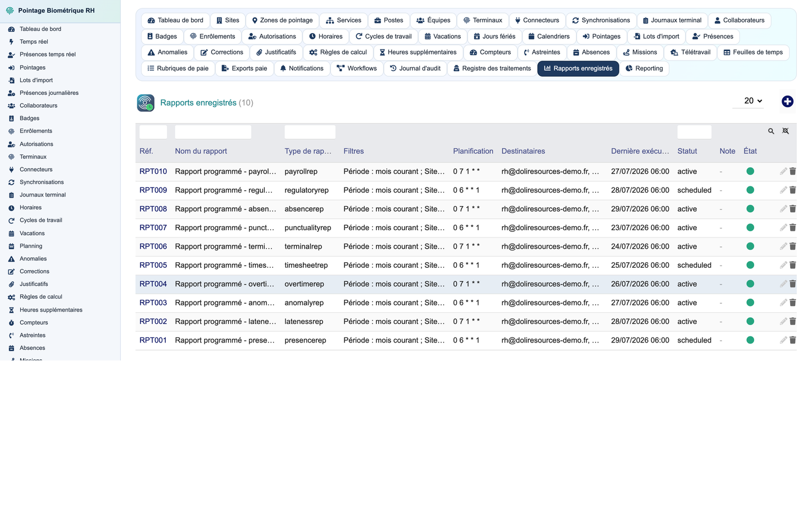812x507 pixels.
Task: Click the search magnifier icon in filter row
Action: tap(771, 131)
